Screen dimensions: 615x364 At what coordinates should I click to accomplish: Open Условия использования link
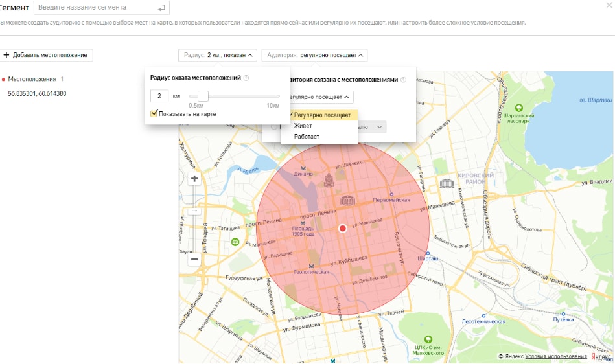(x=556, y=356)
